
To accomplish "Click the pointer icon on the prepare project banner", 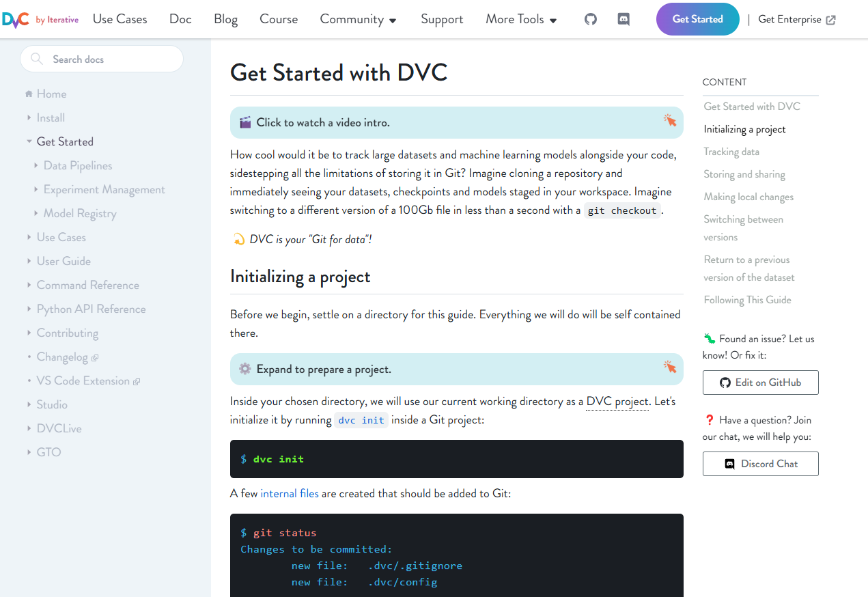I will click(669, 367).
